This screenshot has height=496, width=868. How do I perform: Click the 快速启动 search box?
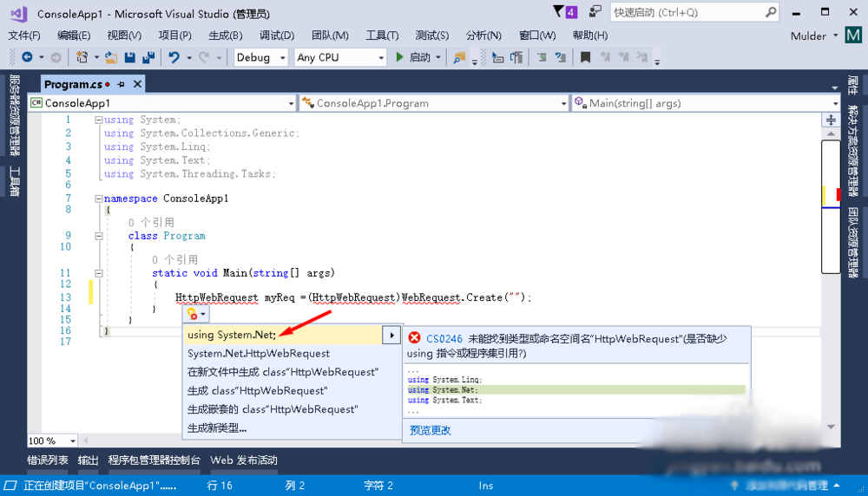coord(684,12)
